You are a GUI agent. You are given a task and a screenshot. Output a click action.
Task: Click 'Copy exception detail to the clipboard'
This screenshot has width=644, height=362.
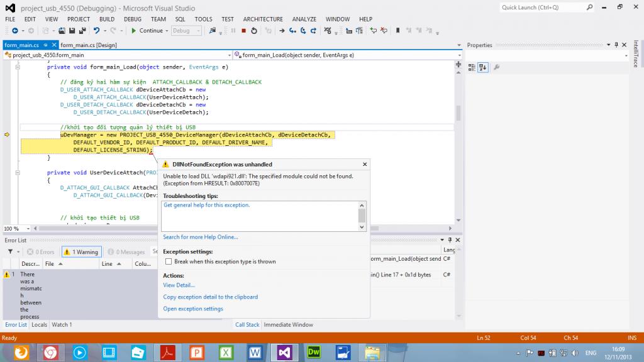click(210, 297)
